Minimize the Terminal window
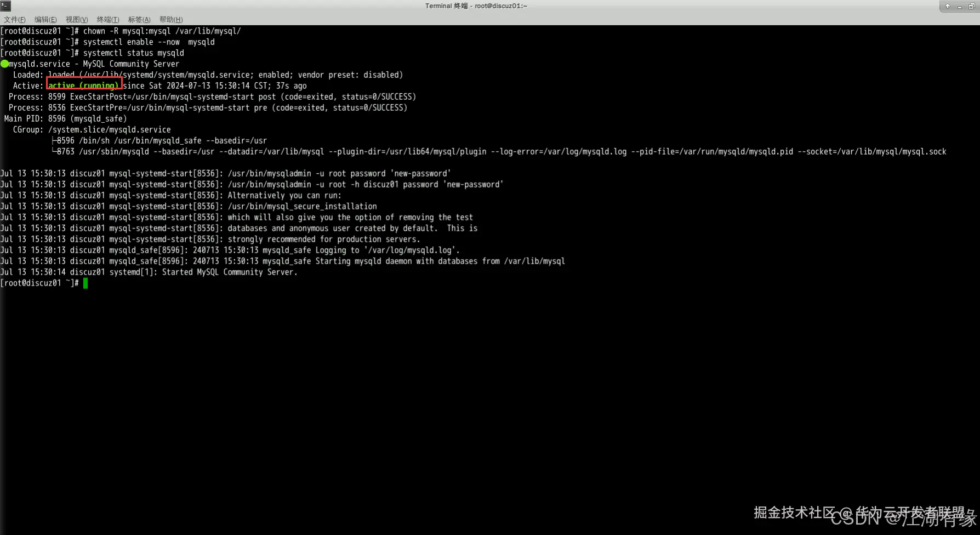Image resolution: width=980 pixels, height=535 pixels. (x=960, y=6)
